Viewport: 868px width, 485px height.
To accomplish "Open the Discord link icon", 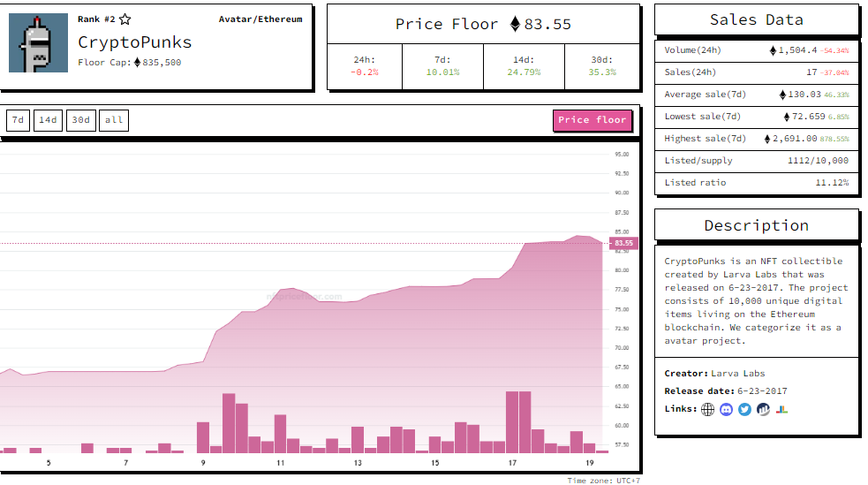I will coord(727,409).
